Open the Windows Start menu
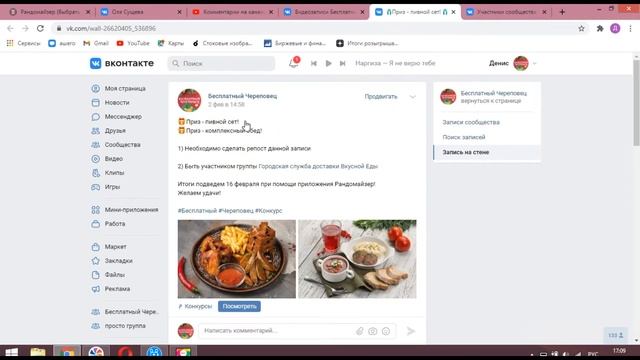640x360 pixels. pos(11,352)
